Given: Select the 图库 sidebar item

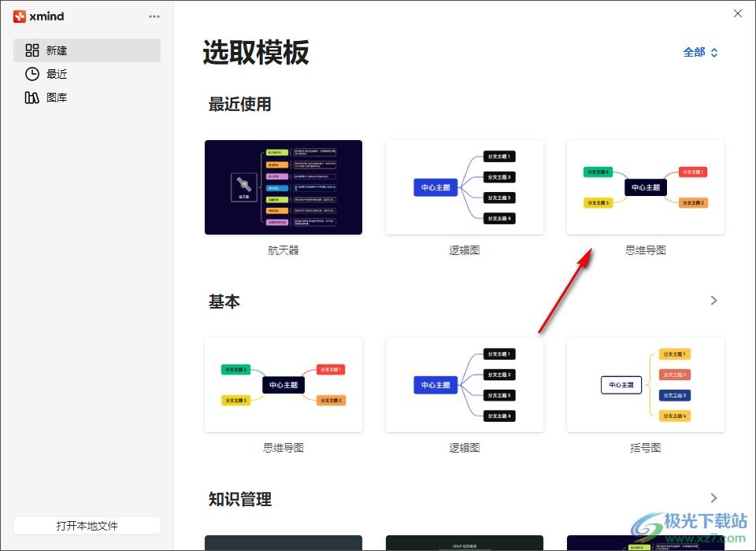Looking at the screenshot, I should coord(87,98).
